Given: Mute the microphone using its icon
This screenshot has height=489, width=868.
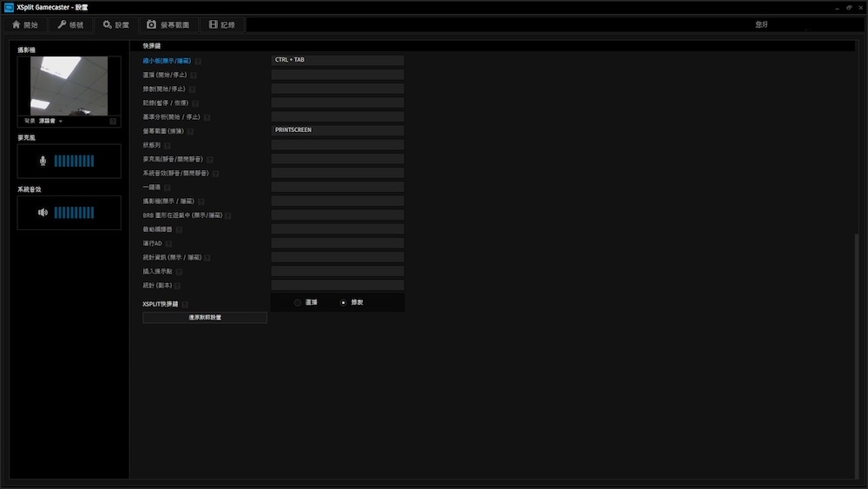Looking at the screenshot, I should [43, 161].
